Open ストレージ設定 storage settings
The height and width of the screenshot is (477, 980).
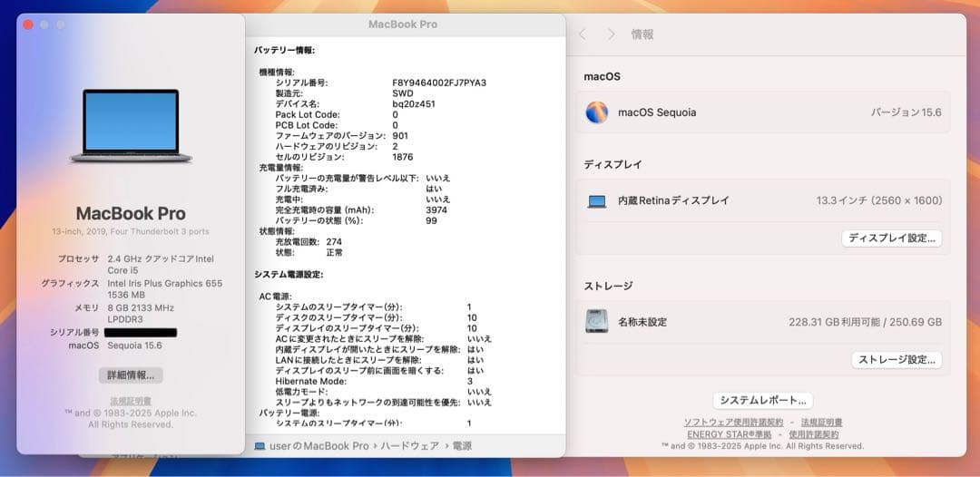pos(897,360)
